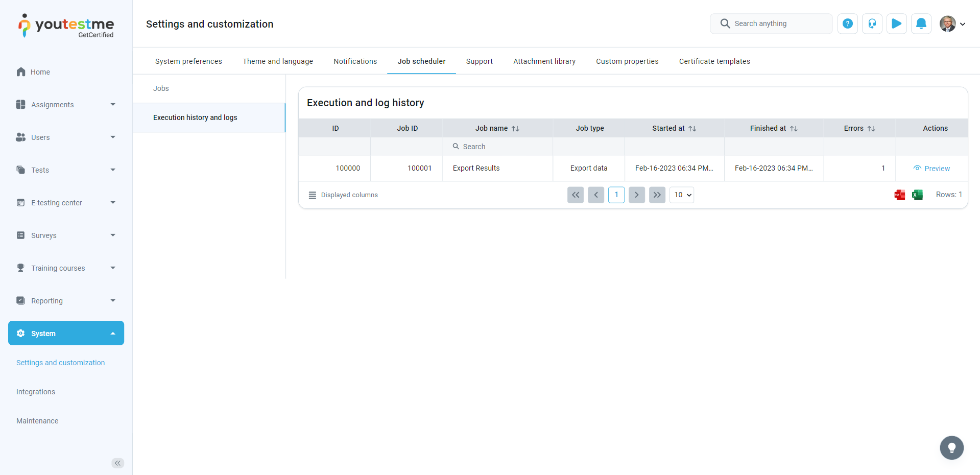Export table as PDF file
Screen dimensions: 980x475
click(x=899, y=195)
